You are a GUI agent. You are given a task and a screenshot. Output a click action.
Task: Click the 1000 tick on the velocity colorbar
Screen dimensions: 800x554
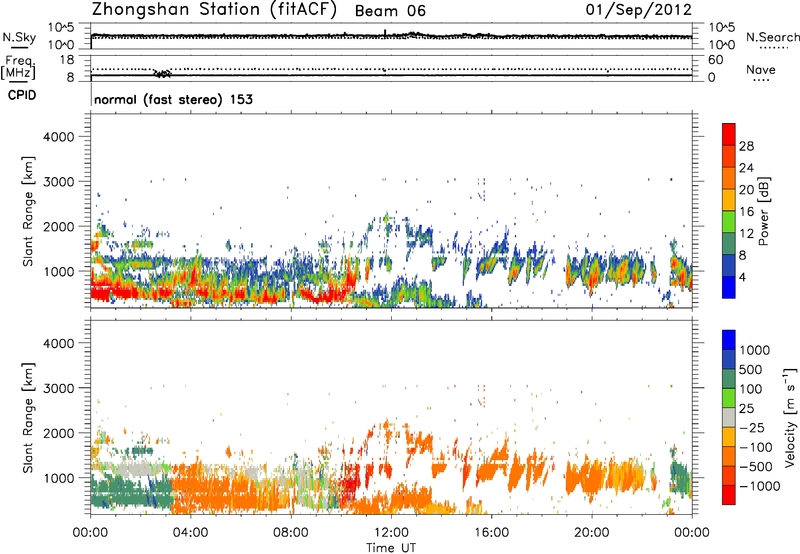click(x=755, y=350)
